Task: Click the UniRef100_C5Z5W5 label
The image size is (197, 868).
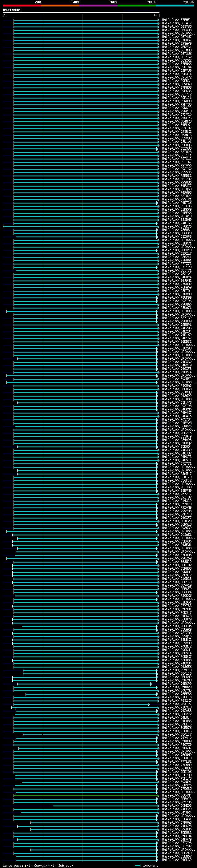Action: (176, 149)
